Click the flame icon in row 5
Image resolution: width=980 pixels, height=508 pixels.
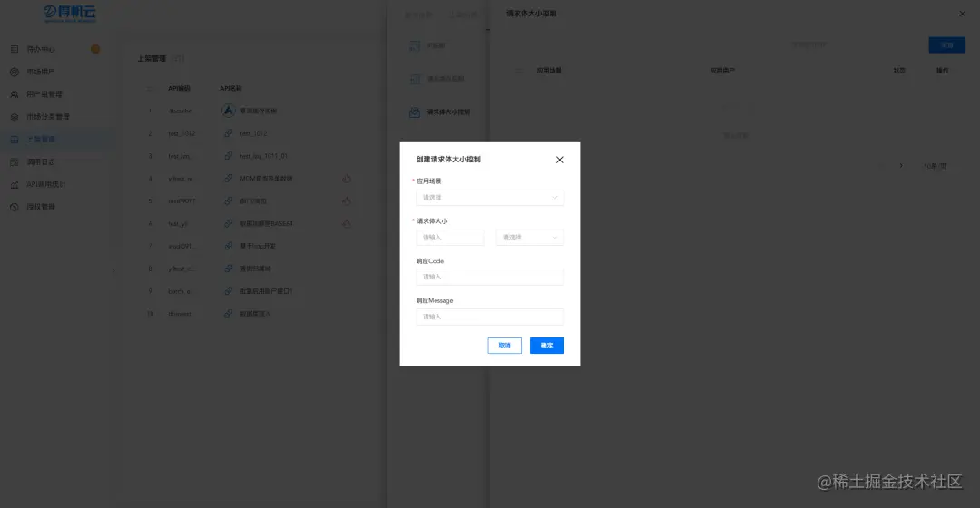pos(347,201)
